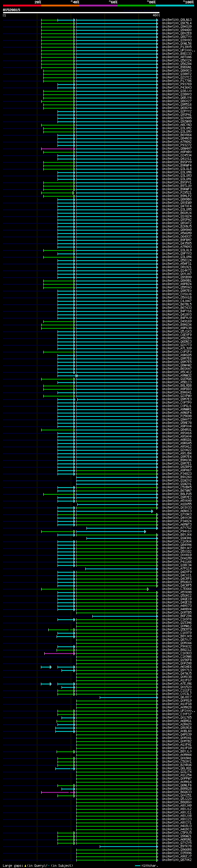Screen dimensions: 197x868
Task: Open UniRef100_Q14K72 entry
Action: 176,270
